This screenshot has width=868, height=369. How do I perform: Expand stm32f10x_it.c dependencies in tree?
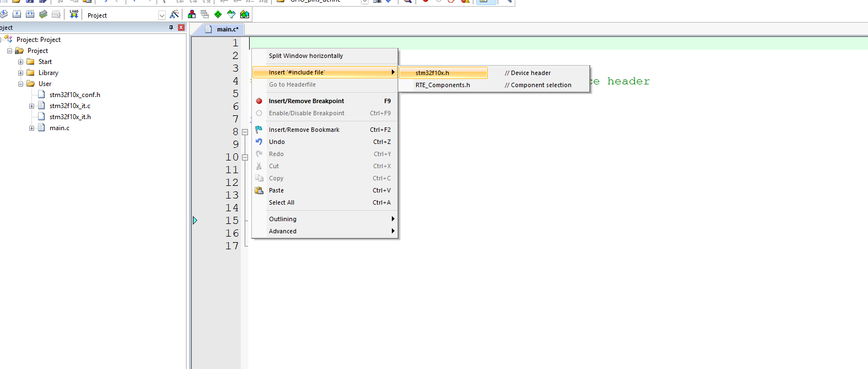[x=31, y=106]
